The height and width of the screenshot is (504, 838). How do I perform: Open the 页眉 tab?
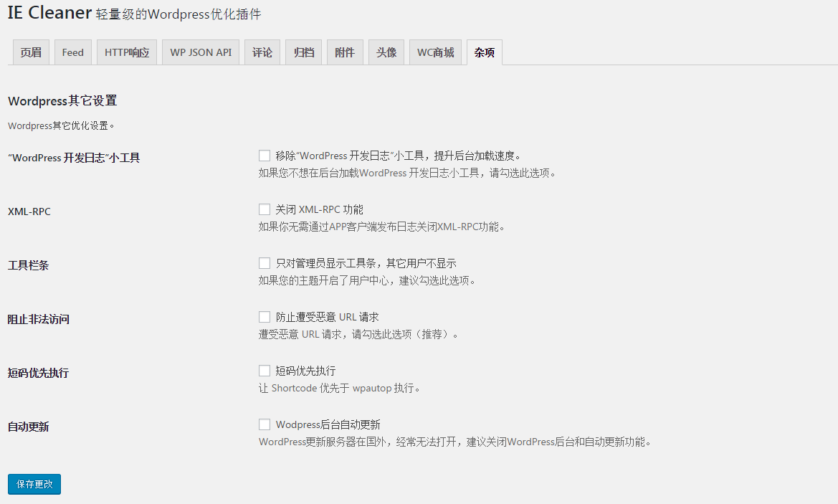click(x=31, y=52)
